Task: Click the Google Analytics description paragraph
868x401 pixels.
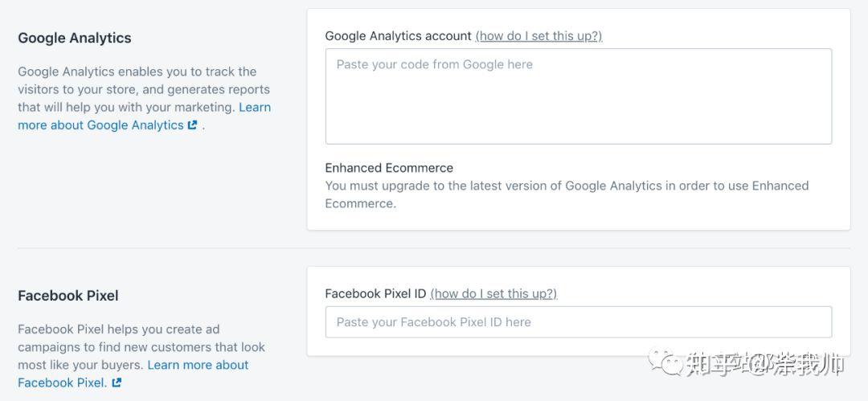Action: (x=145, y=98)
